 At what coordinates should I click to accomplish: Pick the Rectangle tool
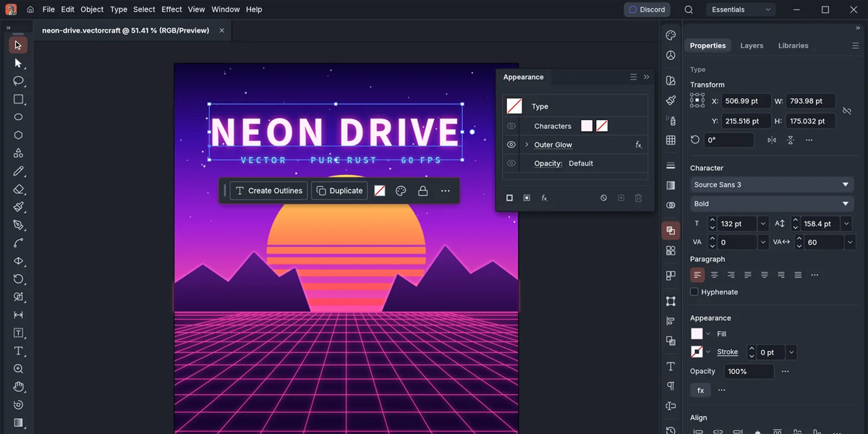[x=18, y=99]
